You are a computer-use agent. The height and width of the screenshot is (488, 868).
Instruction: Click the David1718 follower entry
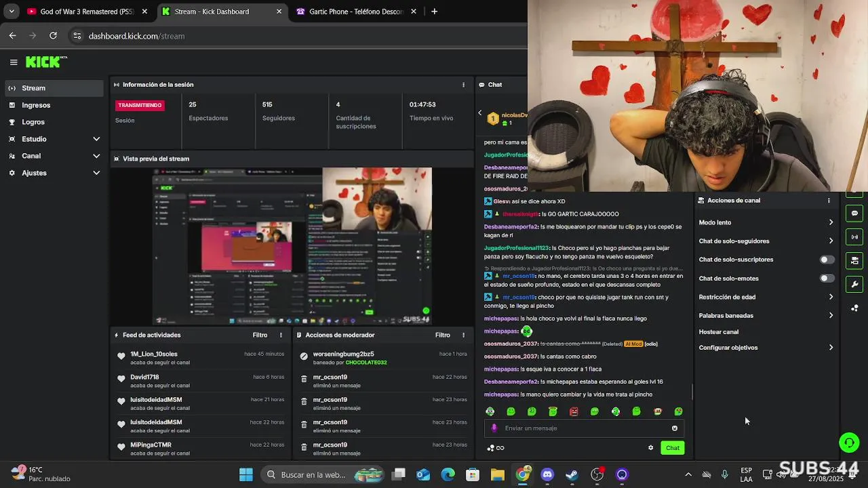click(200, 381)
